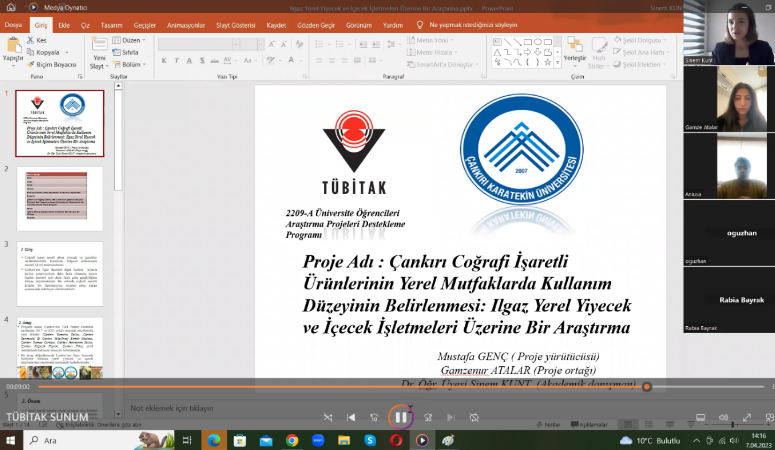Click the tell me search field

click(x=467, y=25)
